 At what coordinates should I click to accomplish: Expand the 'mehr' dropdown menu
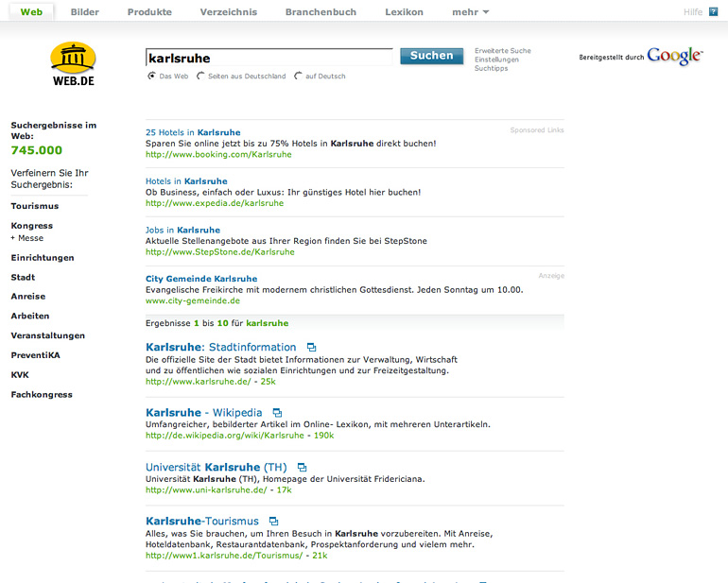click(x=470, y=12)
